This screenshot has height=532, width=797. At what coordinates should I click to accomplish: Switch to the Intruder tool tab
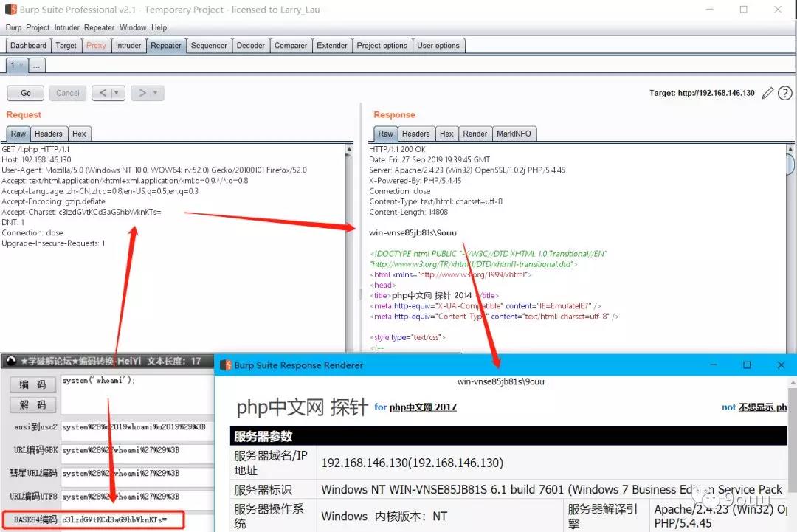pos(128,46)
